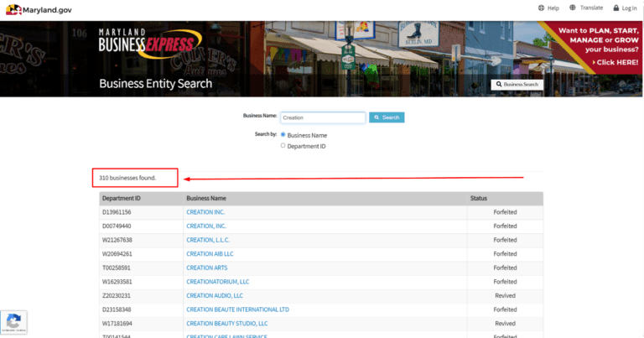Image resolution: width=644 pixels, height=338 pixels.
Task: Open the CREATION, L.L.C. link
Action: pos(208,240)
